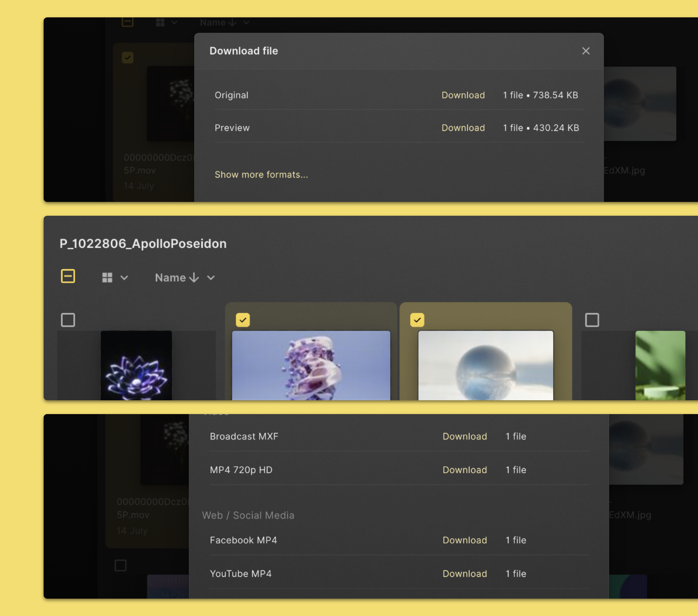Click the Facebook MP4 label

click(x=243, y=540)
